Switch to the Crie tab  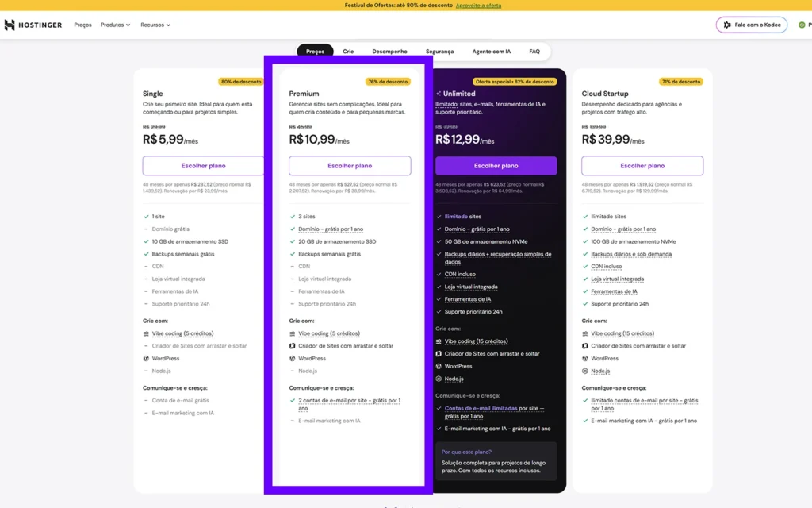pos(348,52)
